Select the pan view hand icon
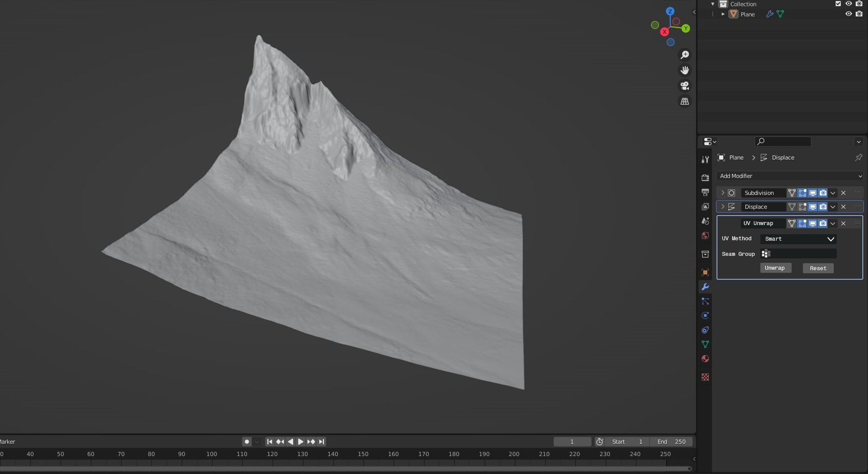The width and height of the screenshot is (868, 474). (684, 70)
